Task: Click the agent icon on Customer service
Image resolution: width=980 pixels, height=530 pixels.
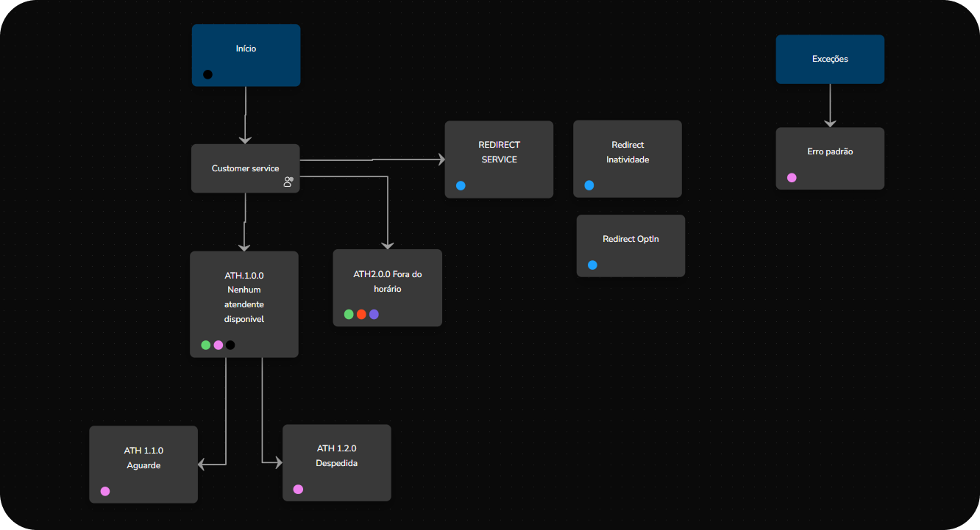Action: (x=288, y=182)
